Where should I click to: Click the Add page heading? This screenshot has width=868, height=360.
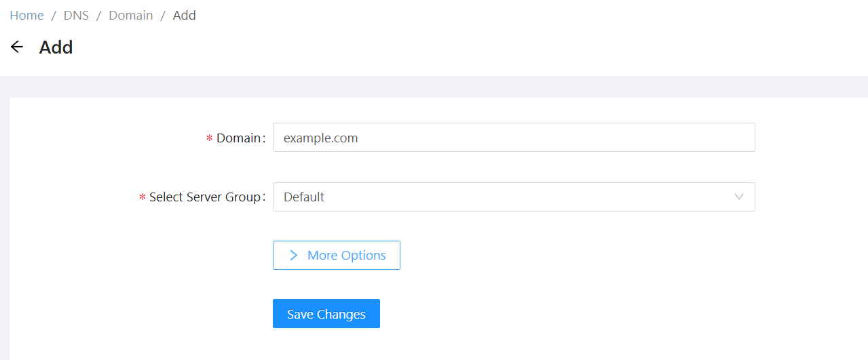point(56,47)
